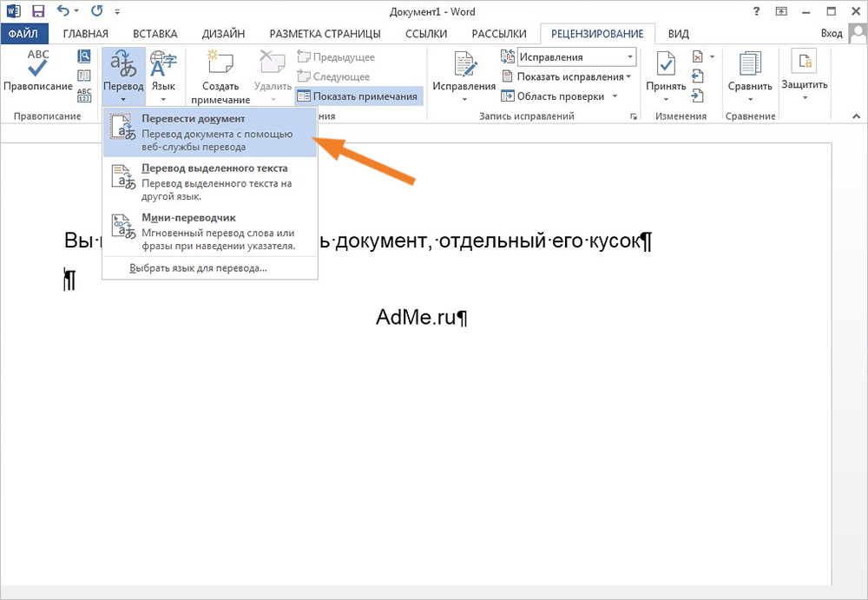Click the Define dictionary lookup icon

point(84,56)
